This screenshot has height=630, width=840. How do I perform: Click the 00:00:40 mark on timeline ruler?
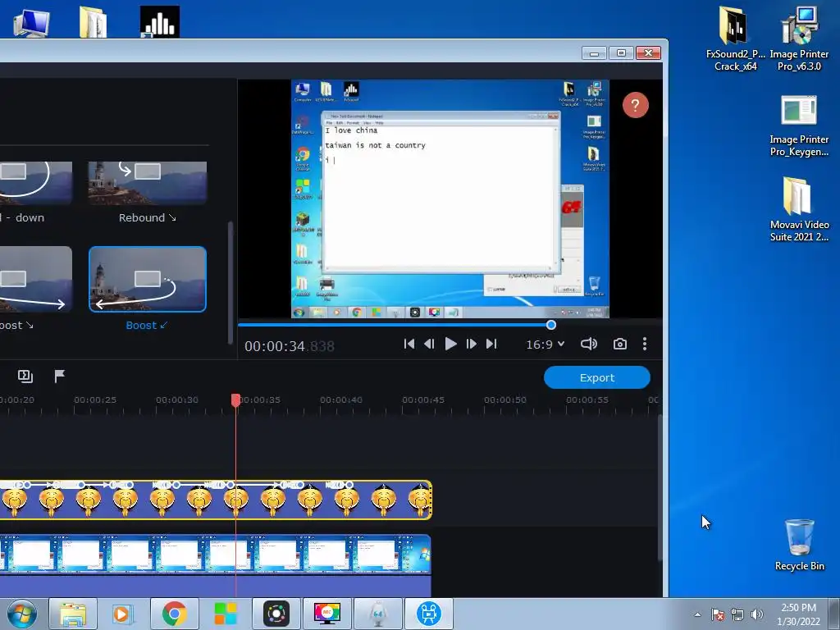click(341, 399)
